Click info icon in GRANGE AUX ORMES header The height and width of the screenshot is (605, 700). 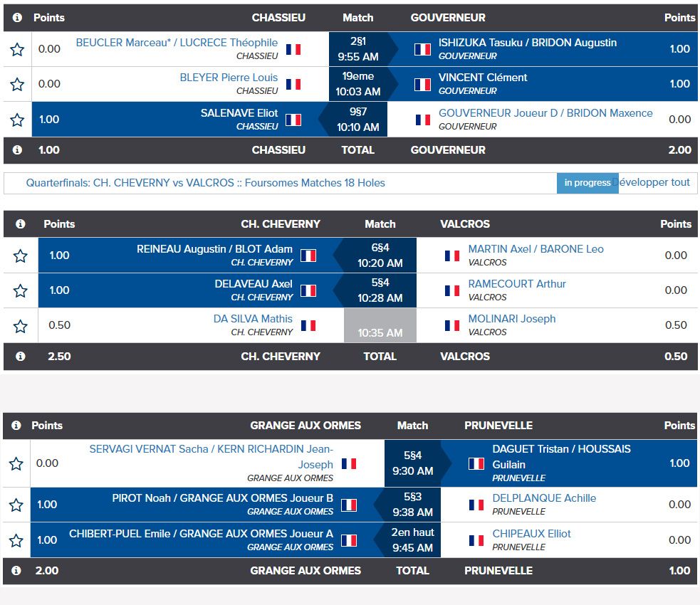click(x=17, y=426)
